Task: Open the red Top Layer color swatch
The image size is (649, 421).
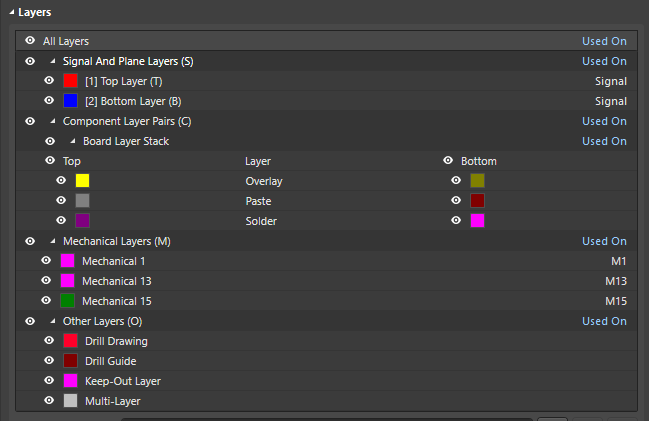Action: (70, 81)
